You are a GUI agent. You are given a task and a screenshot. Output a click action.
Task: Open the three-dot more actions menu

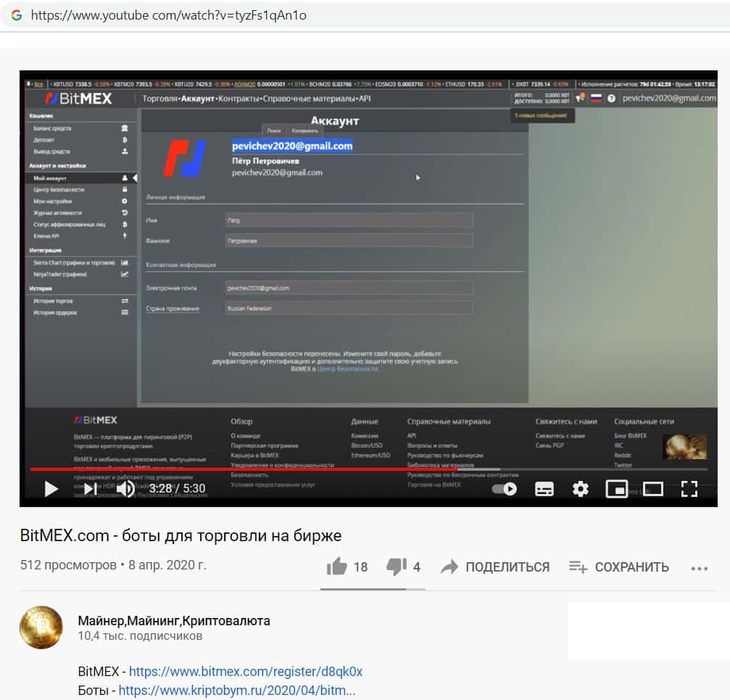(x=700, y=568)
